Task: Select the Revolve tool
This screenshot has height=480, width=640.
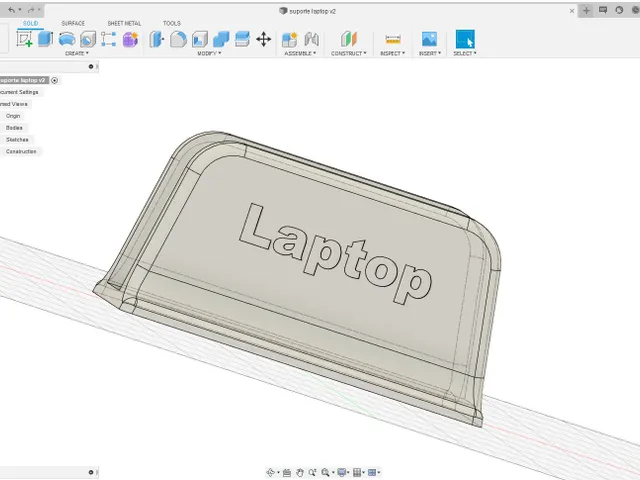Action: tap(67, 39)
